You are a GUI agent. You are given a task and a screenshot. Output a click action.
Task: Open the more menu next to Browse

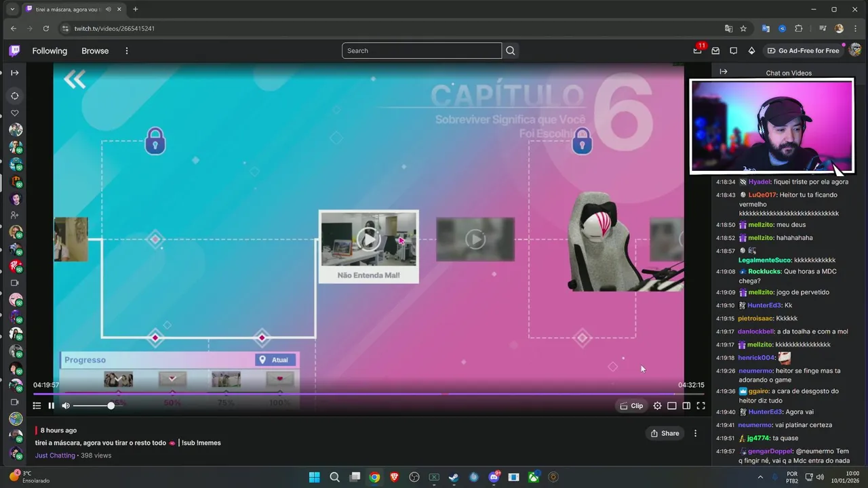coord(126,51)
